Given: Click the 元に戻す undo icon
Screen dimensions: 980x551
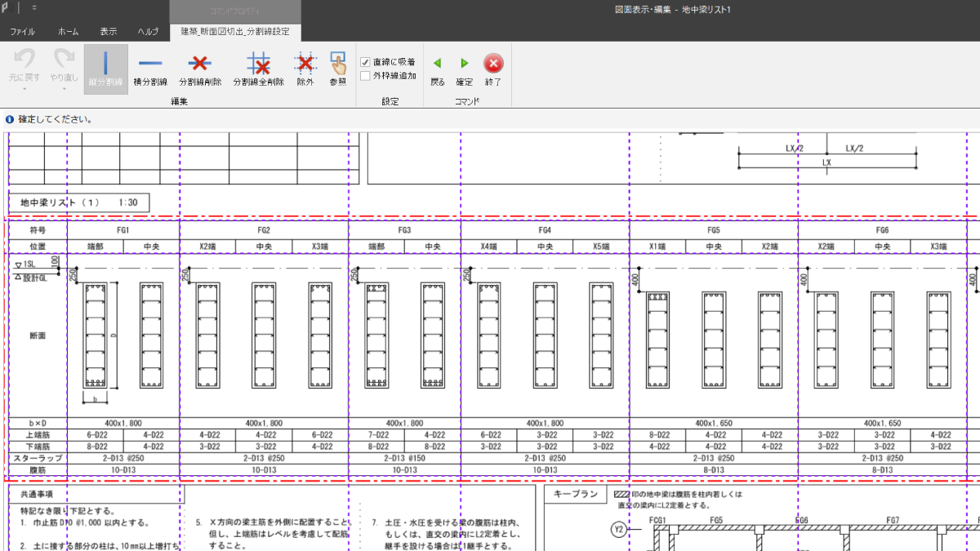Looking at the screenshot, I should click(x=24, y=59).
